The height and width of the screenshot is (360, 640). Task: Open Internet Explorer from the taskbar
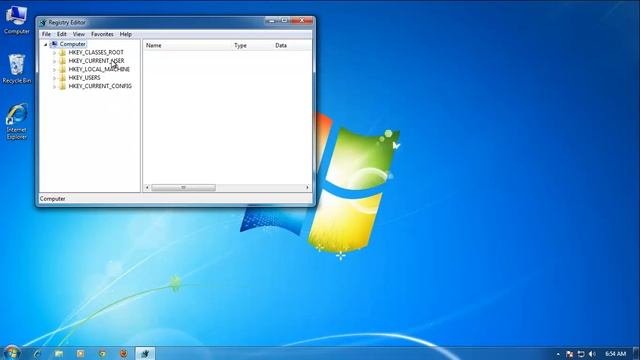[x=37, y=353]
